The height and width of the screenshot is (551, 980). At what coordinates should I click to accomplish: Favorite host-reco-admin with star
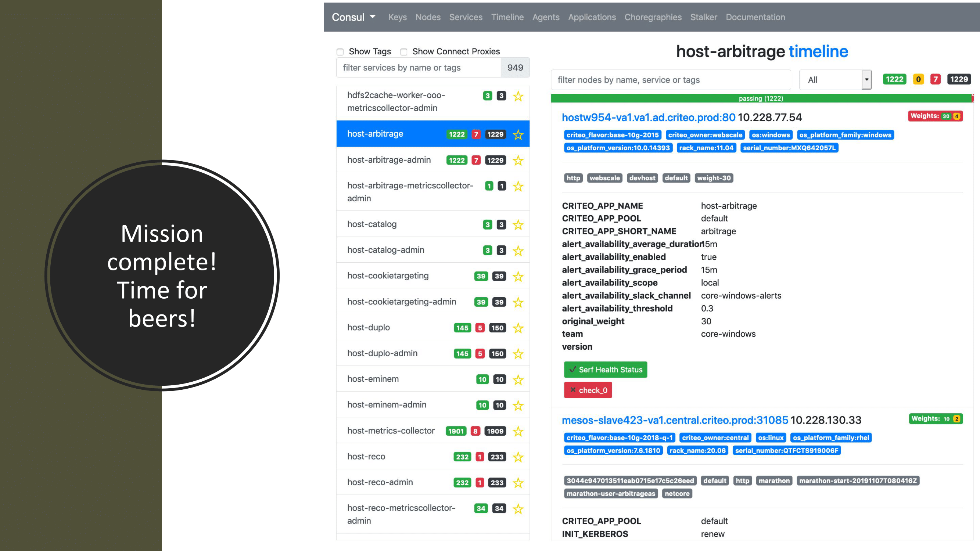tap(518, 483)
